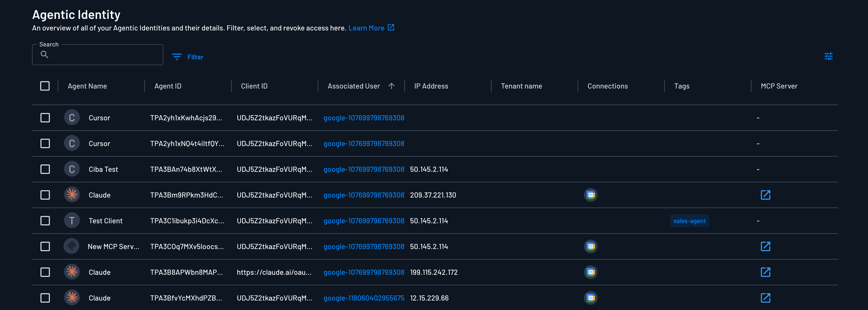Viewport: 868px width, 310px height.
Task: Click the paperclip avatar of New MCP Serv
Action: pos(72,246)
